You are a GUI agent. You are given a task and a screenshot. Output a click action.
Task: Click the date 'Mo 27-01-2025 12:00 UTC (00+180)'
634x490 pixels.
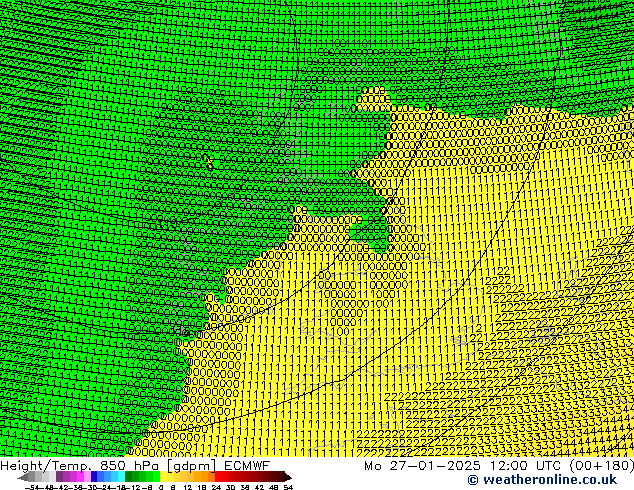click(499, 466)
